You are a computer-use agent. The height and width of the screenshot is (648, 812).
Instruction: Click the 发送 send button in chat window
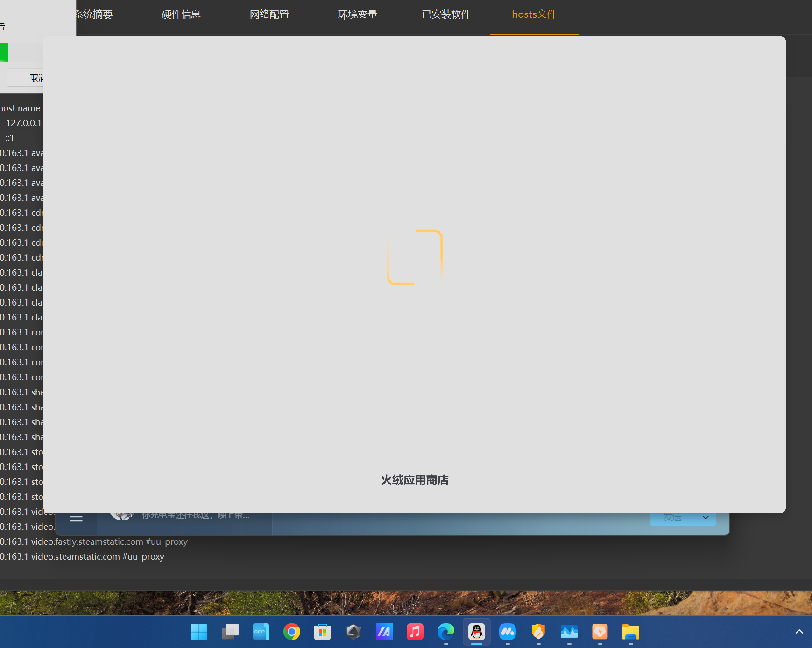672,518
